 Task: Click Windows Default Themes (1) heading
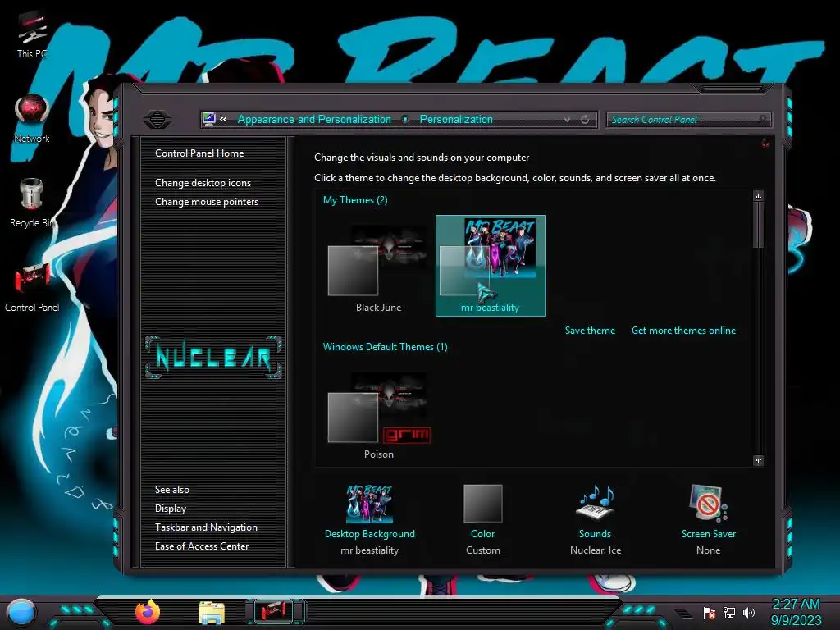[x=386, y=347]
